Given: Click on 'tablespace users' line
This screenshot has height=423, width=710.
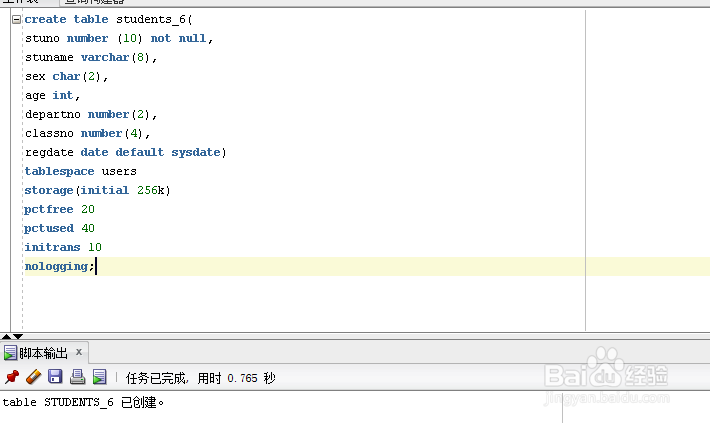Looking at the screenshot, I should coord(81,171).
